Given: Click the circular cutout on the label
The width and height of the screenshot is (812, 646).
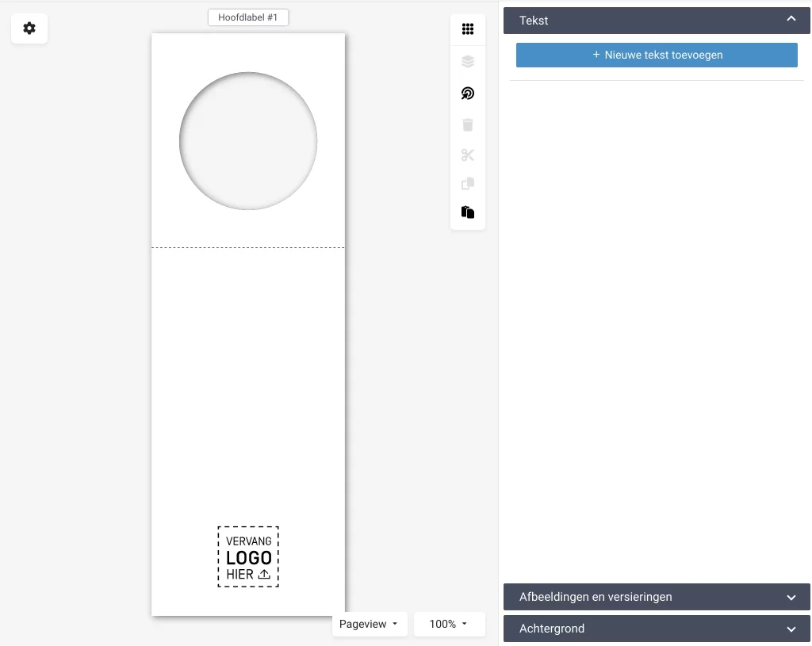Looking at the screenshot, I should pyautogui.click(x=248, y=141).
